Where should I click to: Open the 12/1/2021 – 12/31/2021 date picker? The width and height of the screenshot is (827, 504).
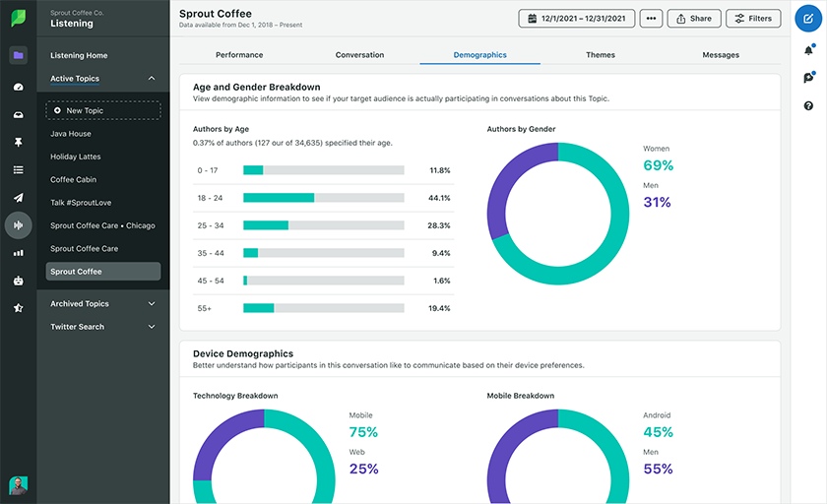pyautogui.click(x=577, y=19)
